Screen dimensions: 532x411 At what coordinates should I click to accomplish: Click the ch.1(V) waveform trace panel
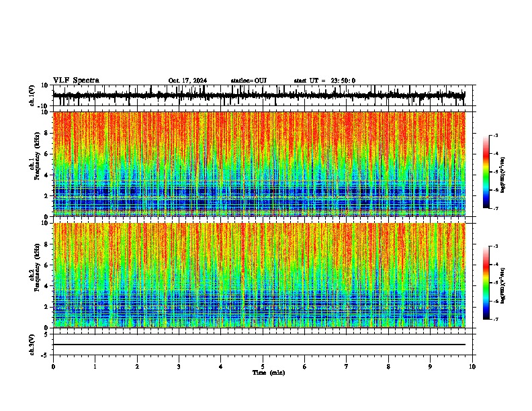click(x=263, y=95)
